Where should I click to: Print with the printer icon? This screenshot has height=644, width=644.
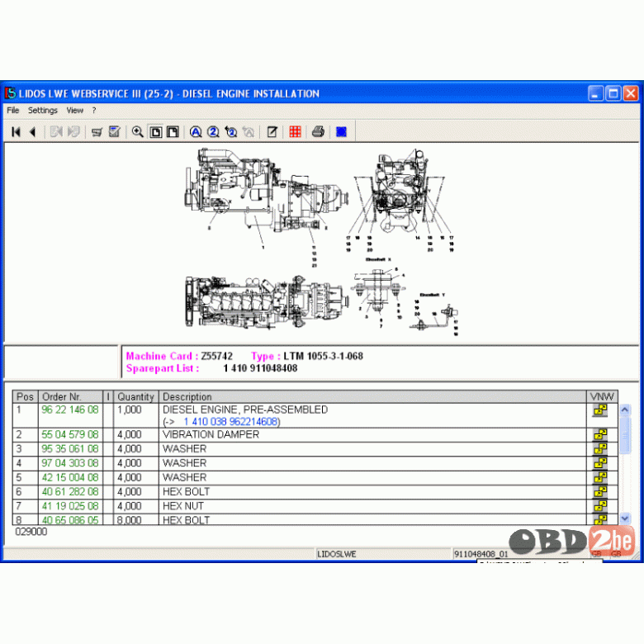click(319, 132)
